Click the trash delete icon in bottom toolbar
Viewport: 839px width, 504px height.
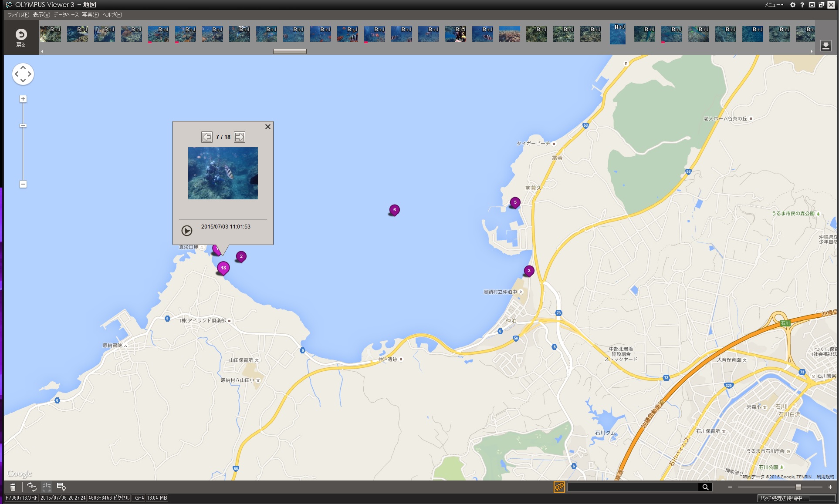[x=13, y=487]
